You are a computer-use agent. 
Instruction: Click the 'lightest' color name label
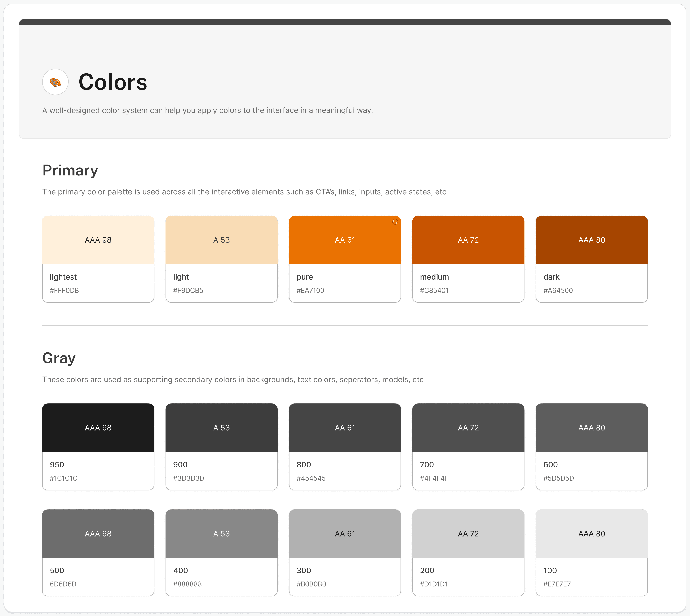click(63, 277)
